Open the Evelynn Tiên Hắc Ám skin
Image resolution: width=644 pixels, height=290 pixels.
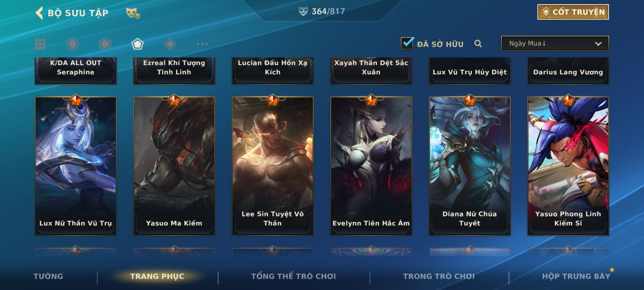(x=371, y=166)
